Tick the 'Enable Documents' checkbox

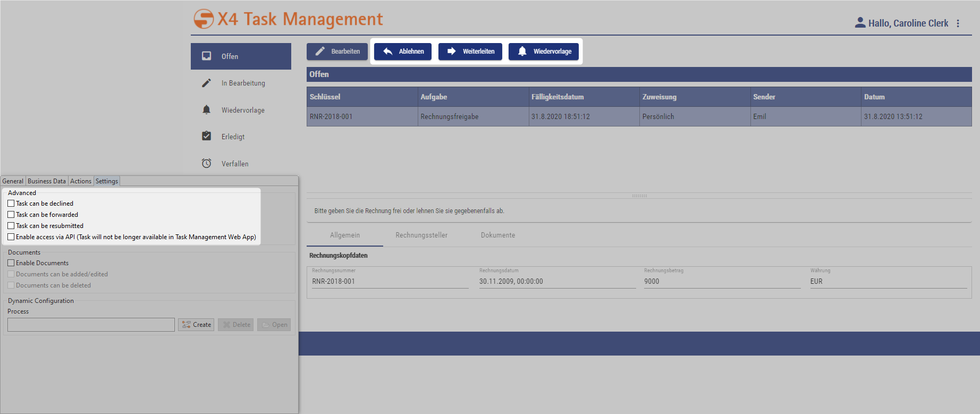pos(11,263)
